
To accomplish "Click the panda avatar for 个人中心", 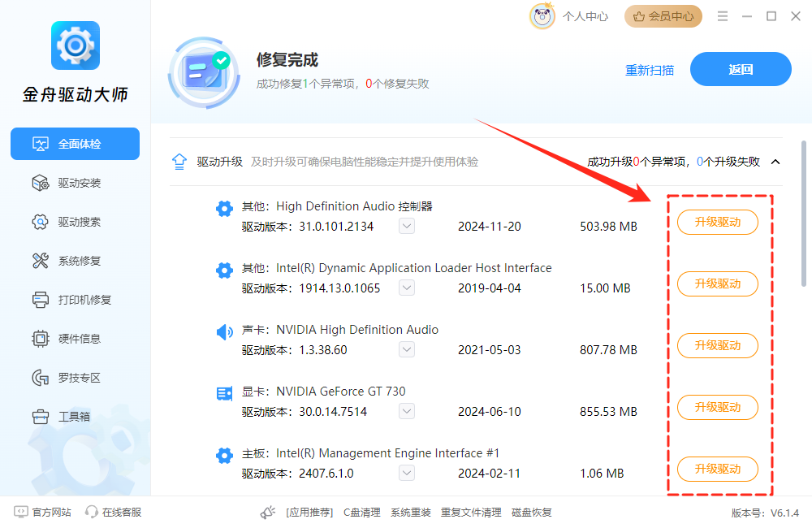I will [542, 16].
